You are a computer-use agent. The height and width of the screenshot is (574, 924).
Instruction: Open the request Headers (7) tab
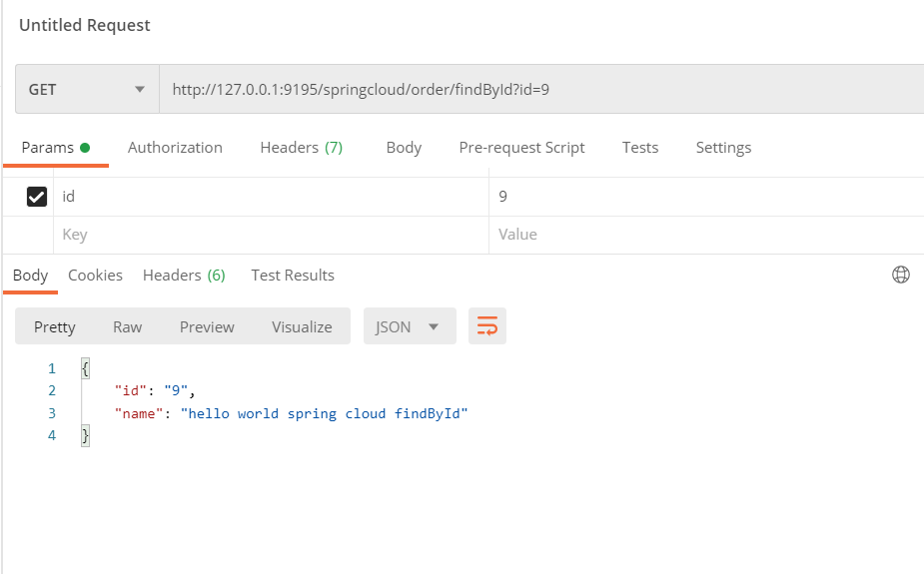(x=301, y=147)
